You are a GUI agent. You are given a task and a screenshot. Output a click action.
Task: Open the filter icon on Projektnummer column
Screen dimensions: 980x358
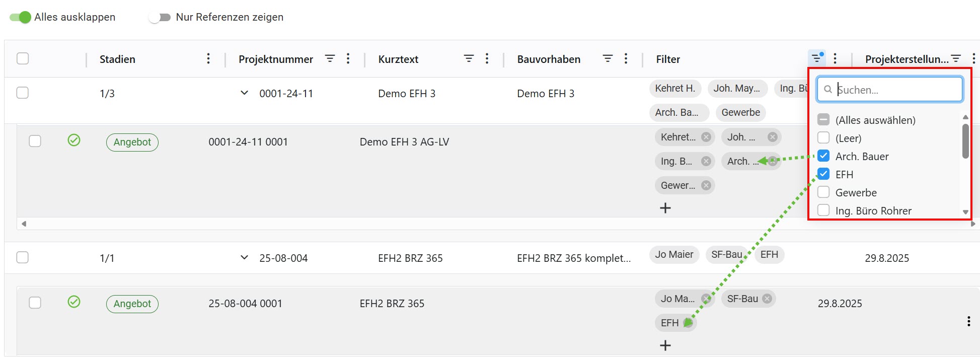tap(330, 58)
